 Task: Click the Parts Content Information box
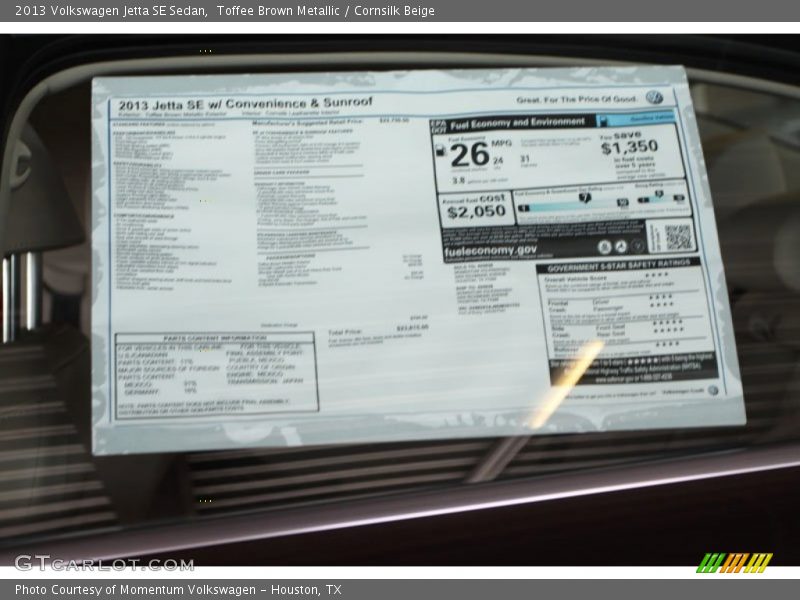pyautogui.click(x=215, y=373)
